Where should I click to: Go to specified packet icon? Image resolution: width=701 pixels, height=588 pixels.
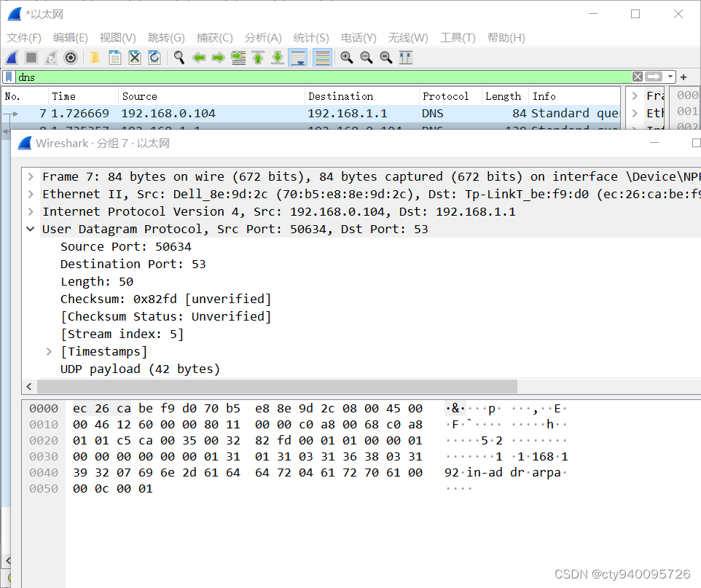pos(238,58)
